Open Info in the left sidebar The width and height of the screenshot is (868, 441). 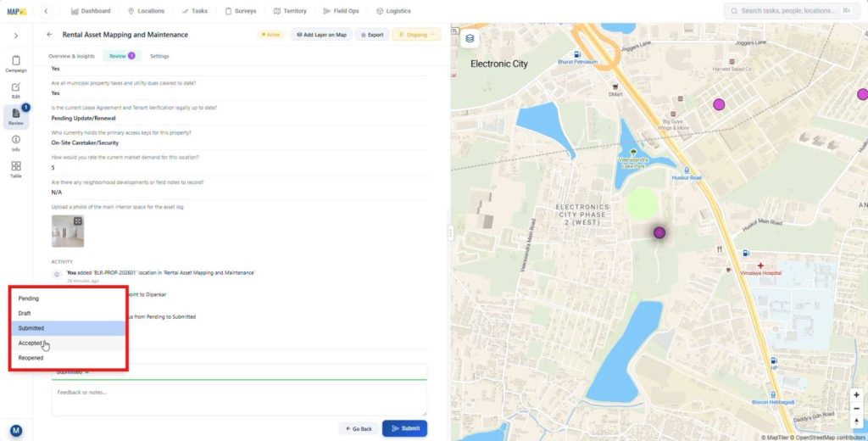coord(16,143)
